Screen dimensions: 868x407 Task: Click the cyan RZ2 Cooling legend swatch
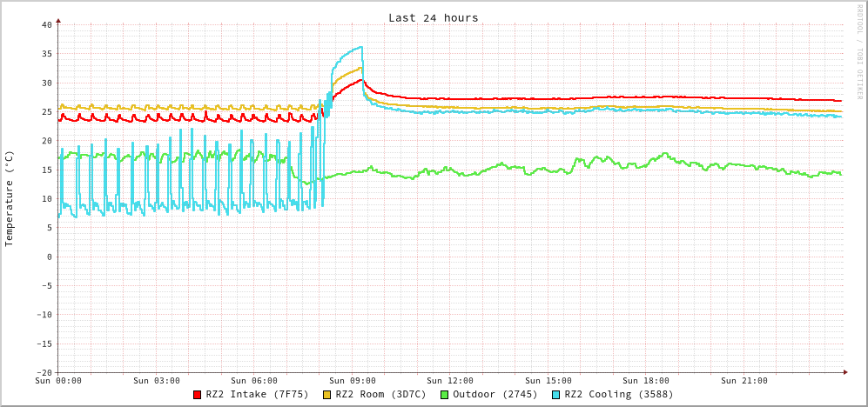556,395
